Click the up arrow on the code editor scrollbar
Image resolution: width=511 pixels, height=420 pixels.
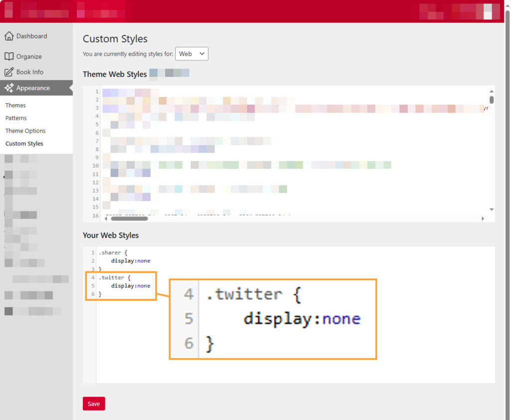coord(492,91)
